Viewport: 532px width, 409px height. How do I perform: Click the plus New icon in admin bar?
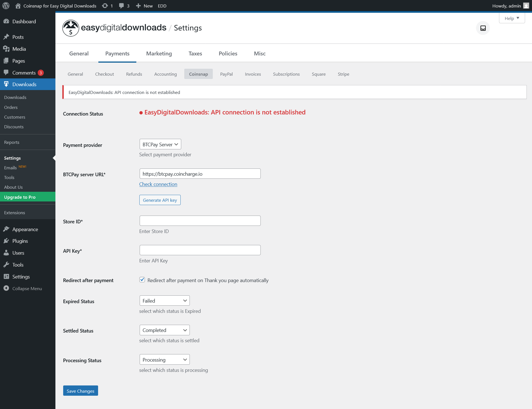pyautogui.click(x=138, y=6)
